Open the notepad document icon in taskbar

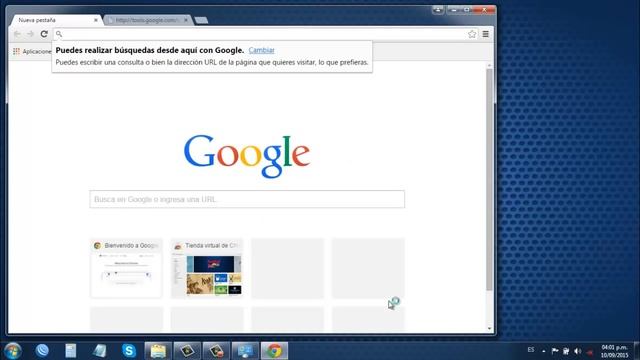tap(71, 351)
